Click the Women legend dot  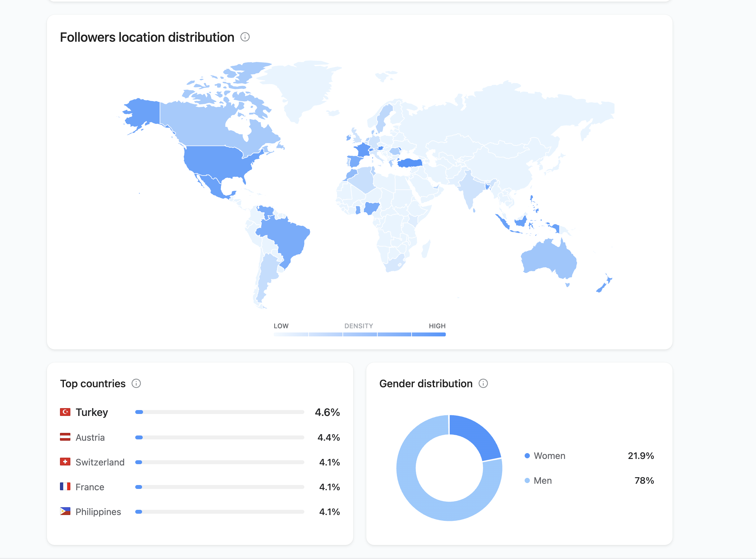(x=527, y=456)
